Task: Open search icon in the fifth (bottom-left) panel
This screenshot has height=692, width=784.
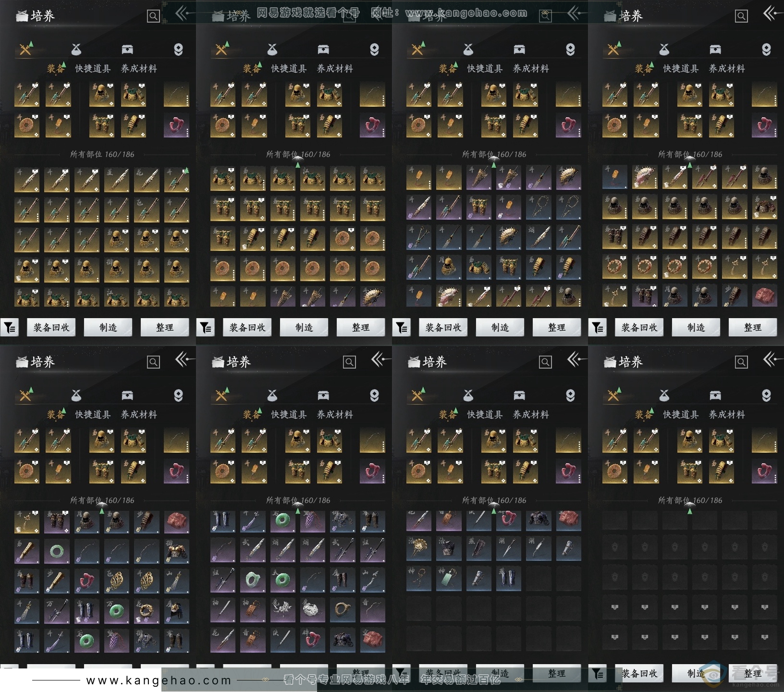Action: click(x=153, y=362)
